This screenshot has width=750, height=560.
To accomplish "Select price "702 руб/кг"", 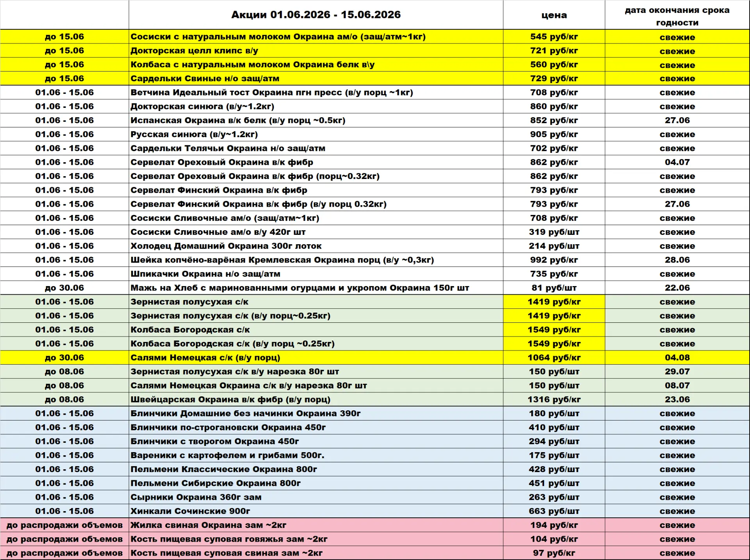I will tap(554, 148).
